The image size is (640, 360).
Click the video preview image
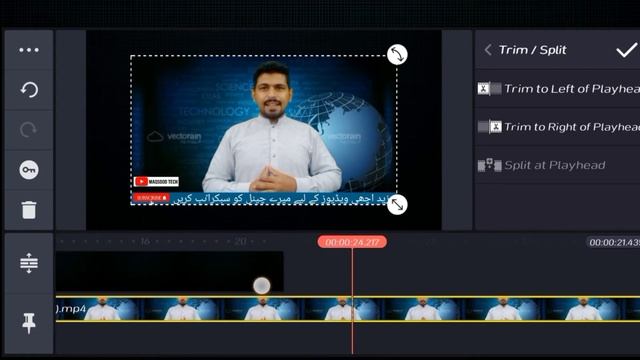pyautogui.click(x=264, y=130)
